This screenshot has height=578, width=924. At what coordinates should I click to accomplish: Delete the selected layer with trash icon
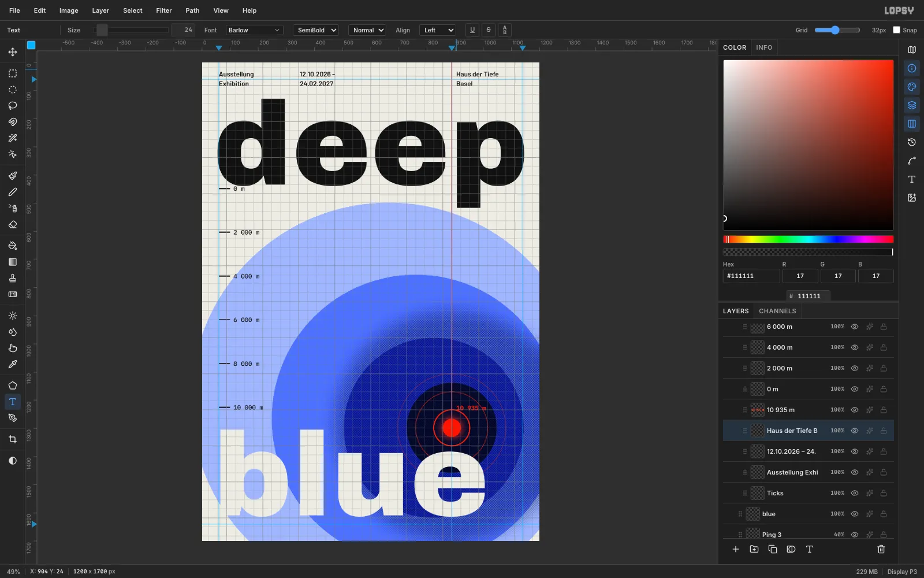[881, 549]
